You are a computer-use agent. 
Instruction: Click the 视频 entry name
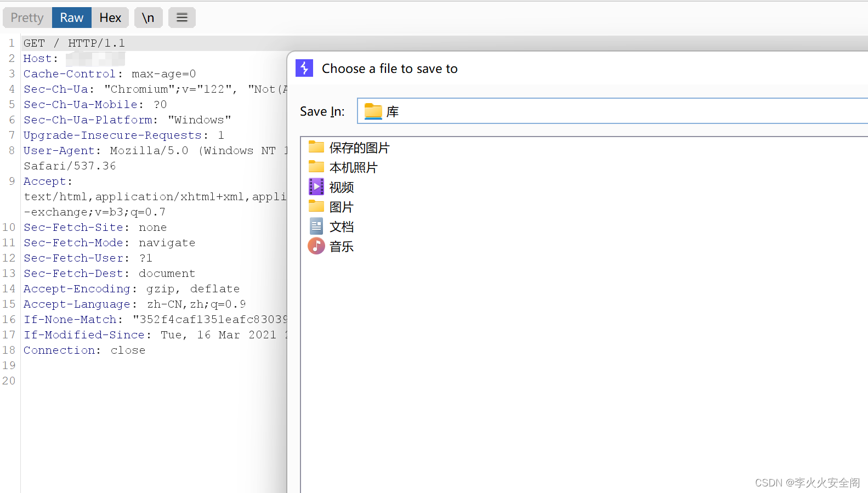coord(341,188)
